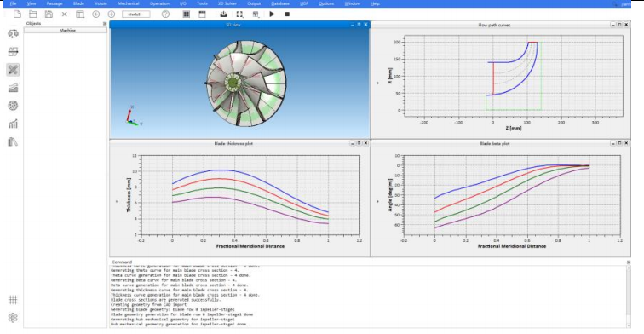
Task: Click the Machine header in the Objects panel
Action: coord(66,31)
